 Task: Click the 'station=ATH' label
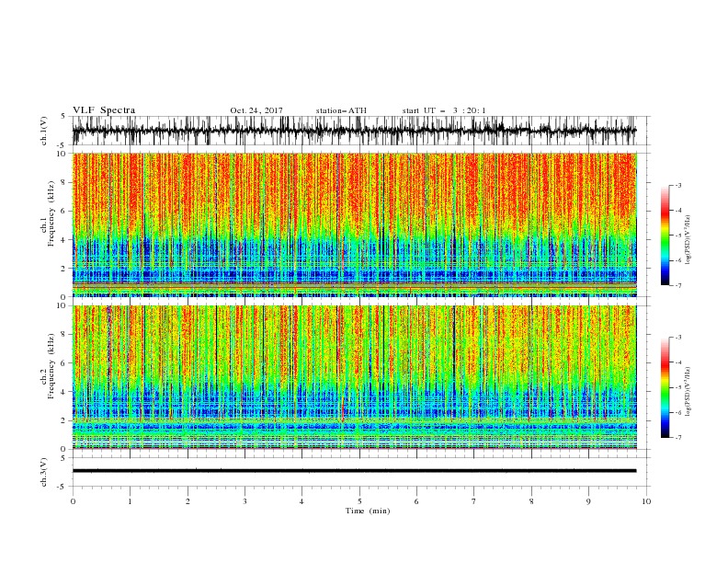[x=341, y=110]
